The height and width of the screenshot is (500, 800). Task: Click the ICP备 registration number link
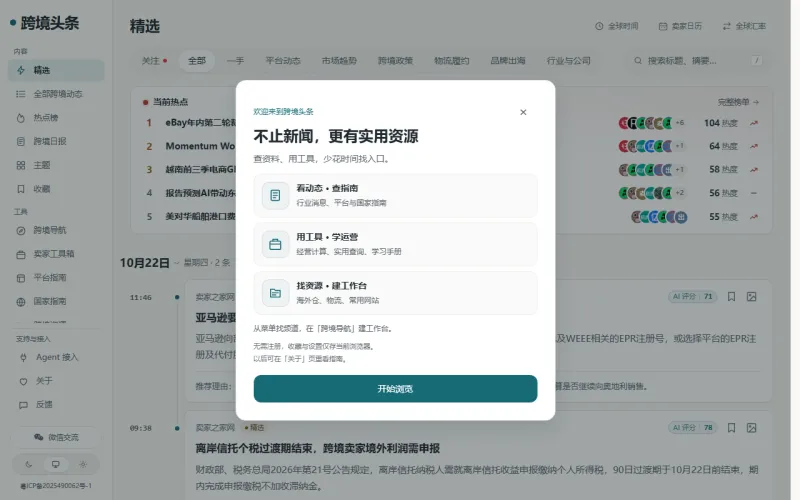tap(56, 486)
